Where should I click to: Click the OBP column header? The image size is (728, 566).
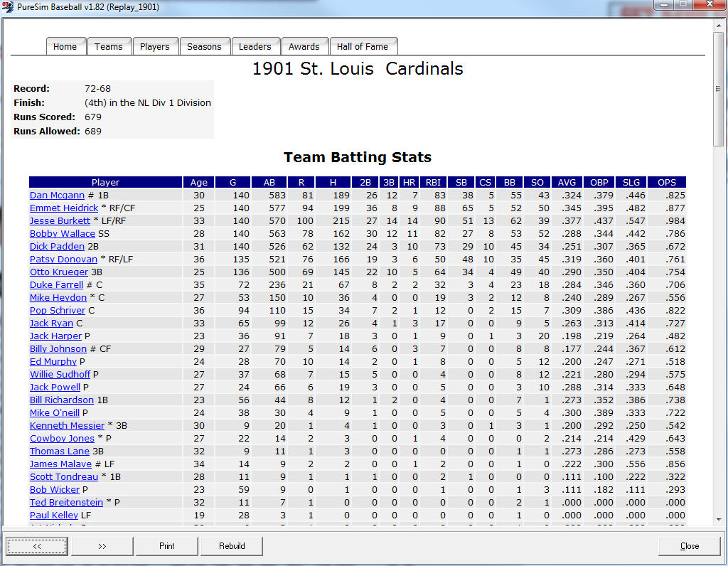tap(599, 182)
